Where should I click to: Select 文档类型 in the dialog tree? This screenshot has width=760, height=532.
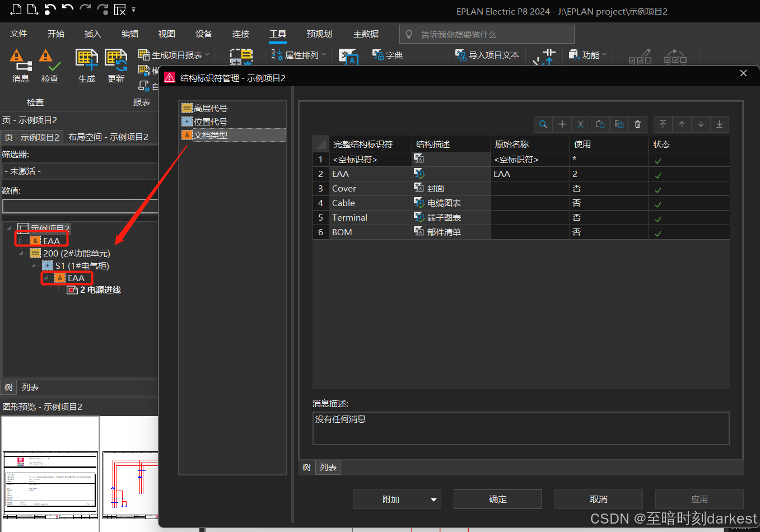211,135
